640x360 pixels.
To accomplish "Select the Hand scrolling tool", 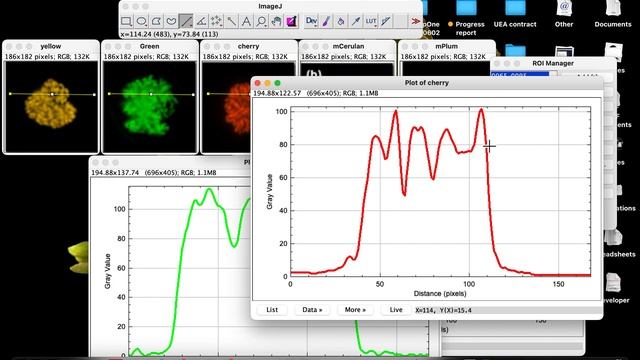I will pyautogui.click(x=276, y=21).
